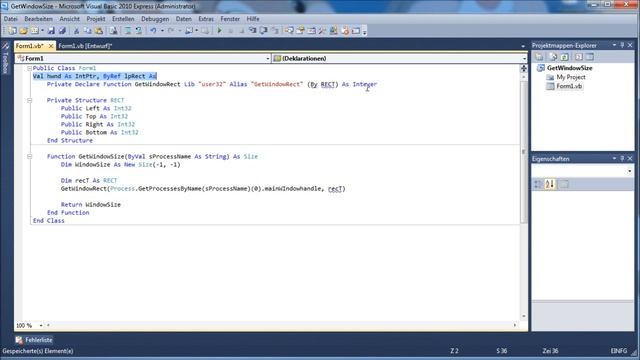Open the Daten menu

coord(184,19)
